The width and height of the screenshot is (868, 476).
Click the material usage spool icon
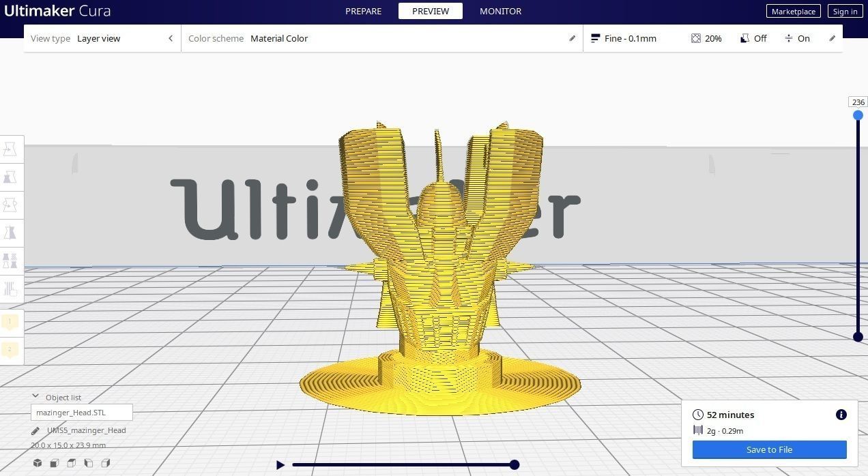pyautogui.click(x=698, y=430)
